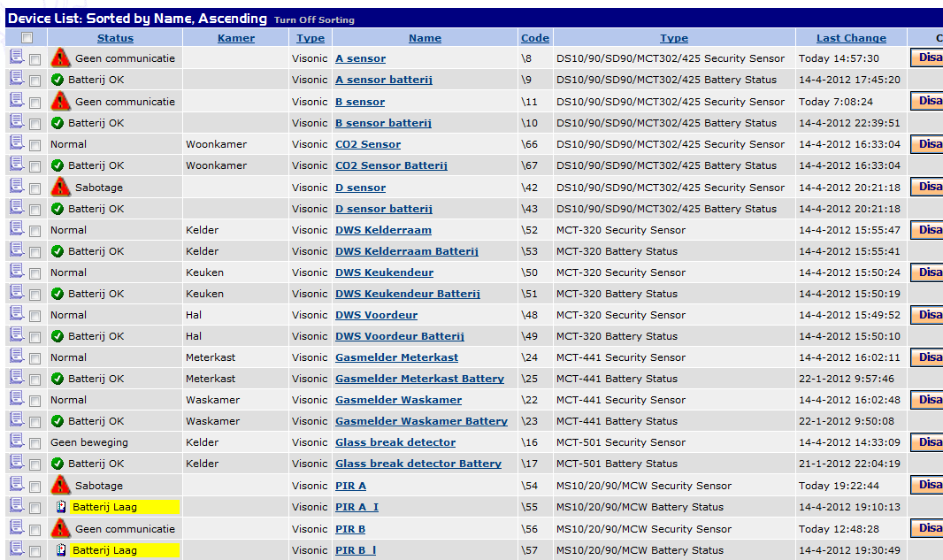Click yellow Batterij Laag status for PIR A_I
This screenshot has height=560, width=943.
coord(125,507)
